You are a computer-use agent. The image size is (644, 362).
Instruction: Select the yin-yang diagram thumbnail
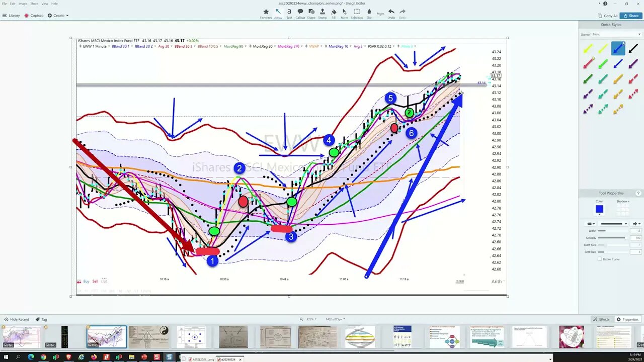pos(149,337)
